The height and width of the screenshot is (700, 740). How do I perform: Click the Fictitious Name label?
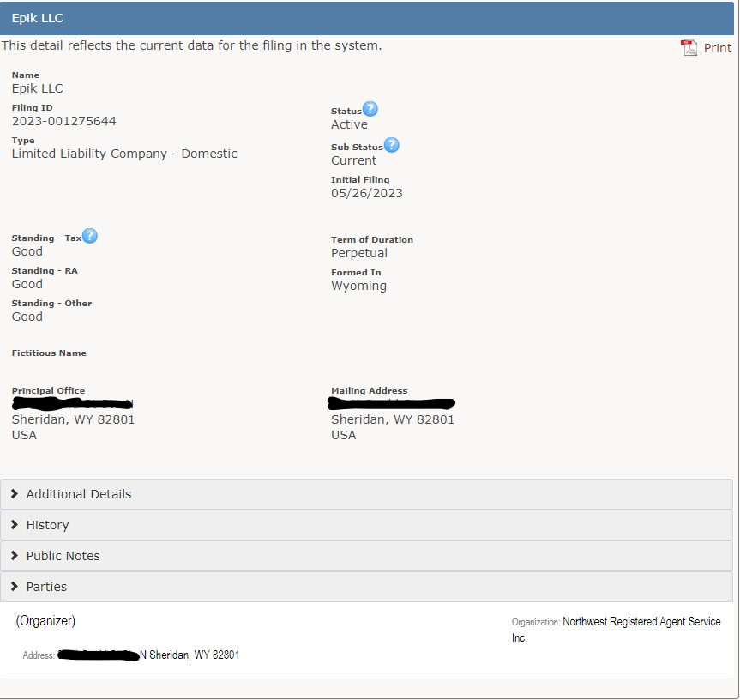[x=49, y=353]
